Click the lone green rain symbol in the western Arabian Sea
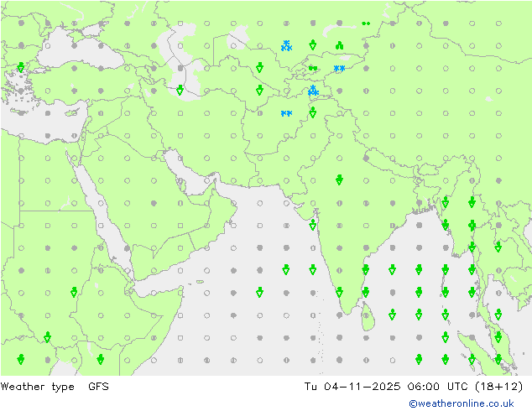 point(259,292)
